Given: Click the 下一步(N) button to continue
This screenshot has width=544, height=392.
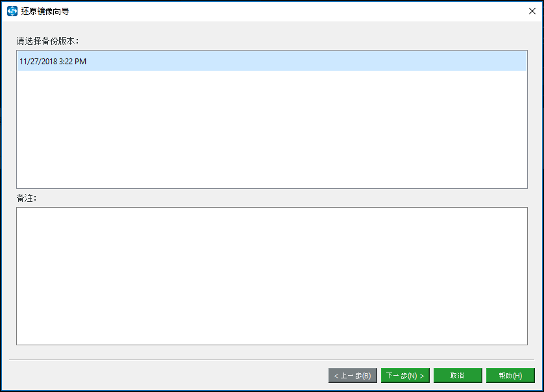Looking at the screenshot, I should 405,375.
